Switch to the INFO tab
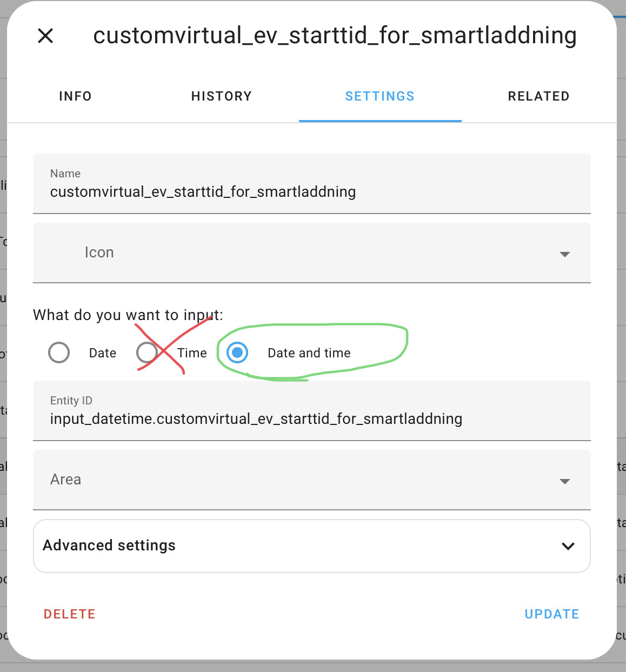 coord(75,96)
